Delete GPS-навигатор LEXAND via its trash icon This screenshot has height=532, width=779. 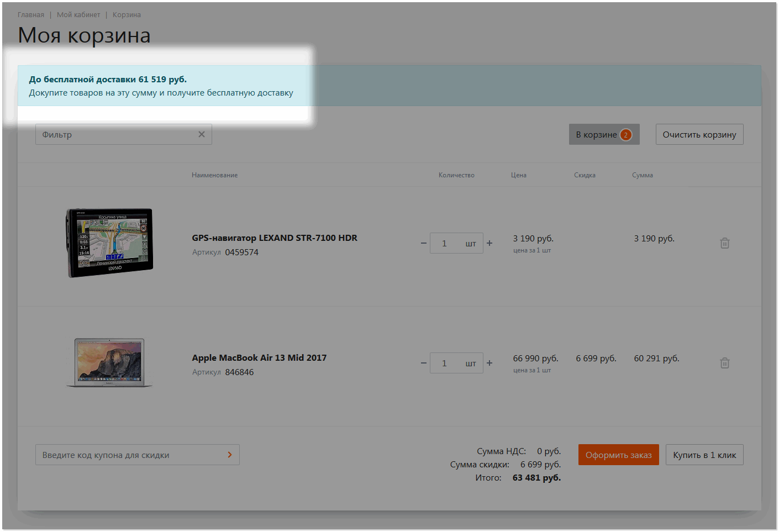(725, 243)
